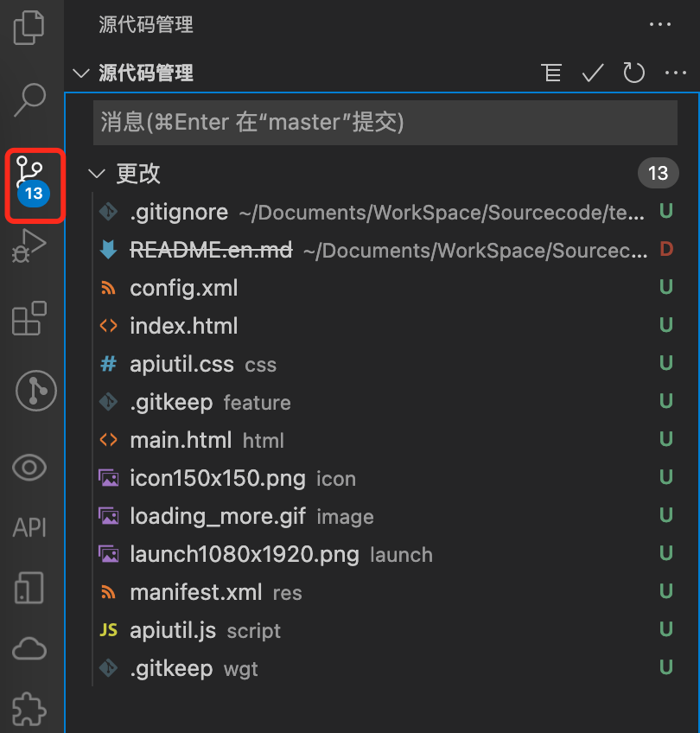Viewport: 700px width, 733px height.
Task: Open the Search magnifier icon
Action: coord(30,99)
